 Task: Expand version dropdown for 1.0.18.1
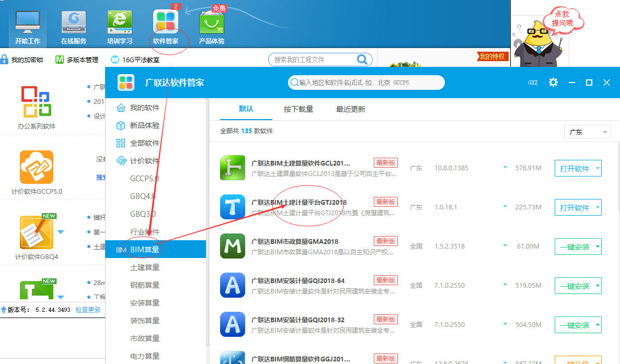tap(505, 206)
